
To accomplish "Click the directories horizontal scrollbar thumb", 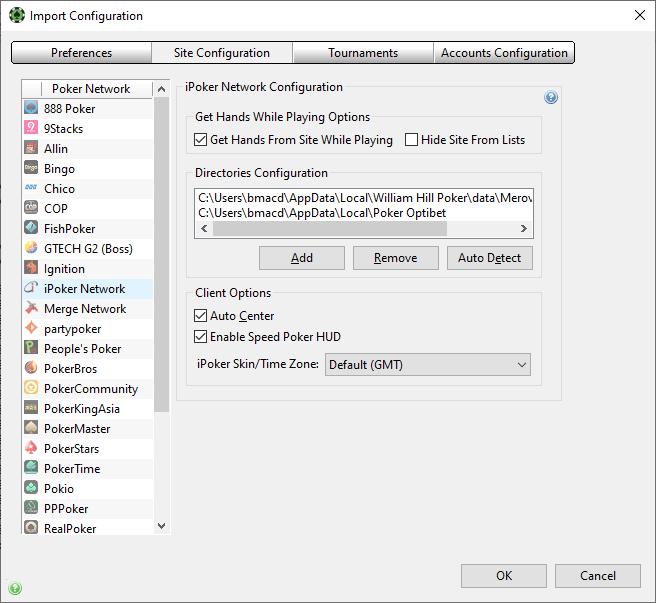I will click(330, 228).
